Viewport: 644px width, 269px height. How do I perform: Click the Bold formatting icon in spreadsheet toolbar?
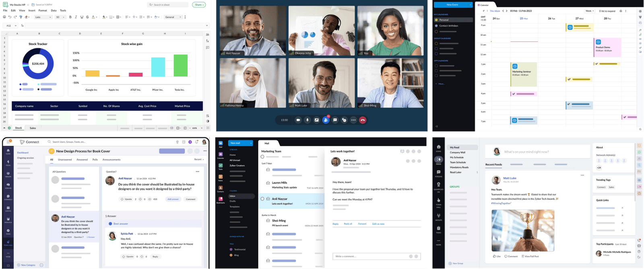[x=70, y=17]
